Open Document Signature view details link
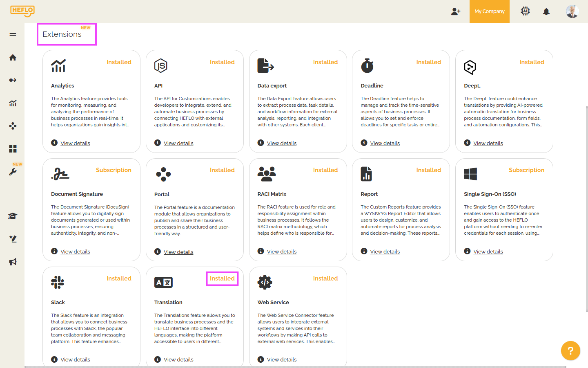588x368 pixels. [x=75, y=251]
